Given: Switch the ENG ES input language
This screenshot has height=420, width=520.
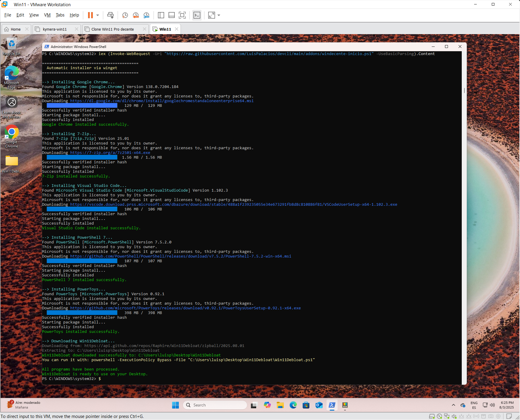Looking at the screenshot, I should [474, 405].
